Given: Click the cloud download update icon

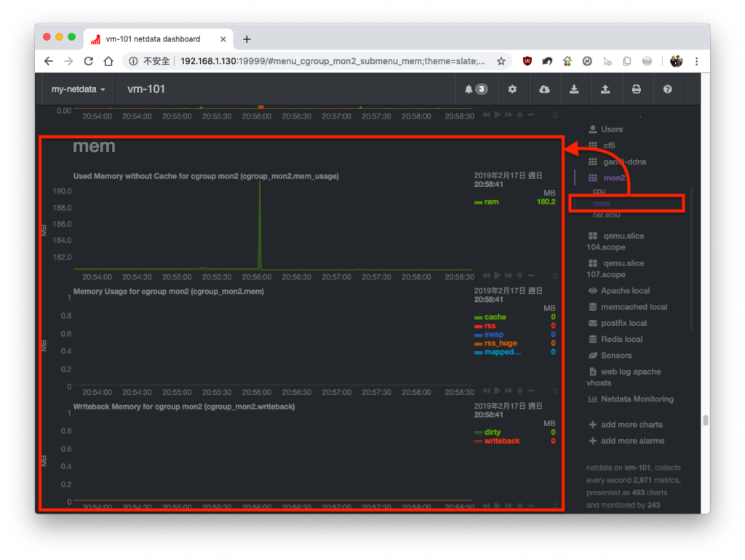Looking at the screenshot, I should tap(544, 89).
